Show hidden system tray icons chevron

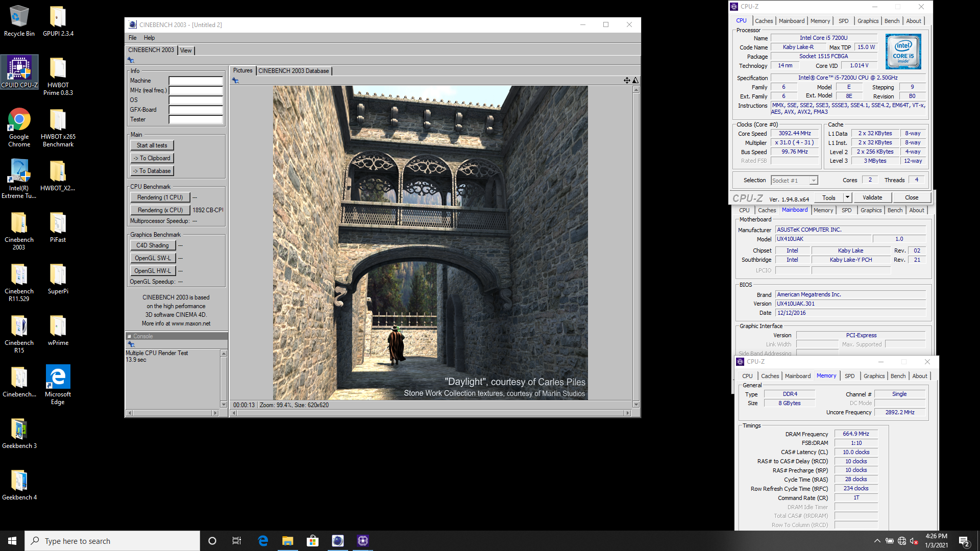click(x=877, y=541)
